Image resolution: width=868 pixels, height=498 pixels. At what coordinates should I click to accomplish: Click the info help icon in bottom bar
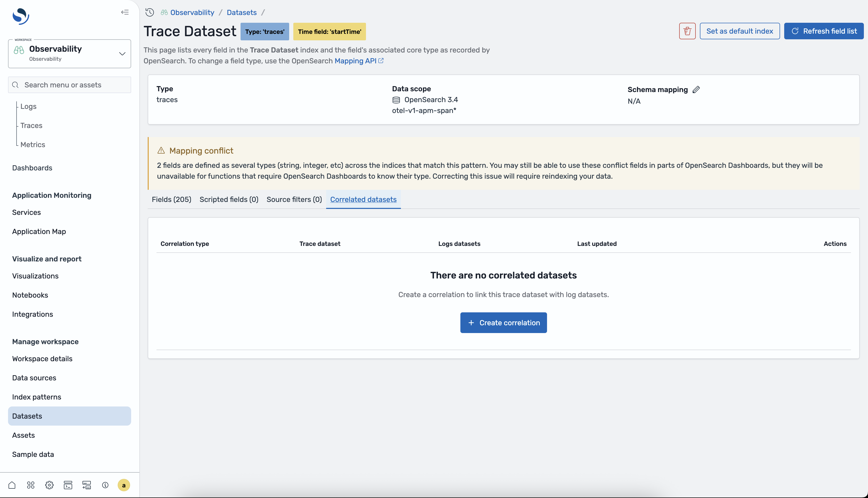point(105,485)
